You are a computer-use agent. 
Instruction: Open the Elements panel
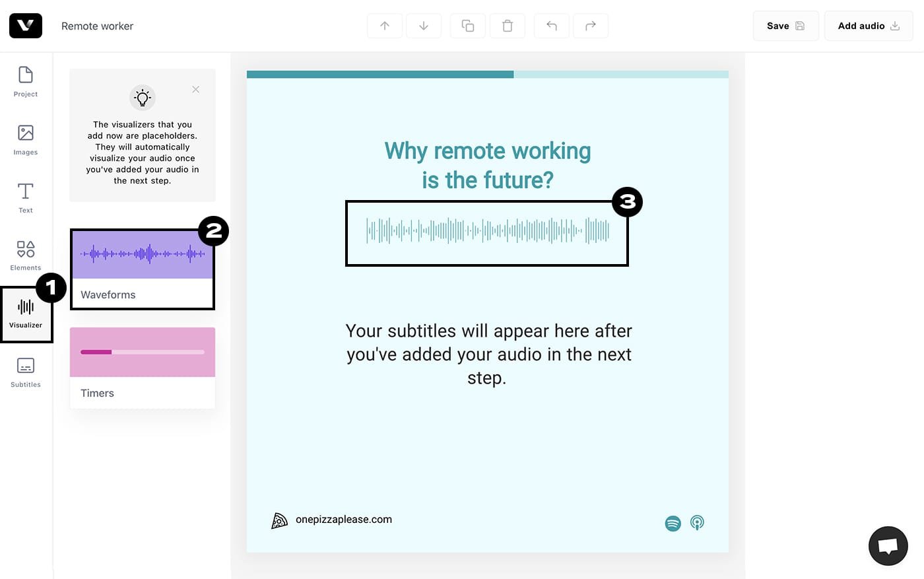(x=25, y=256)
